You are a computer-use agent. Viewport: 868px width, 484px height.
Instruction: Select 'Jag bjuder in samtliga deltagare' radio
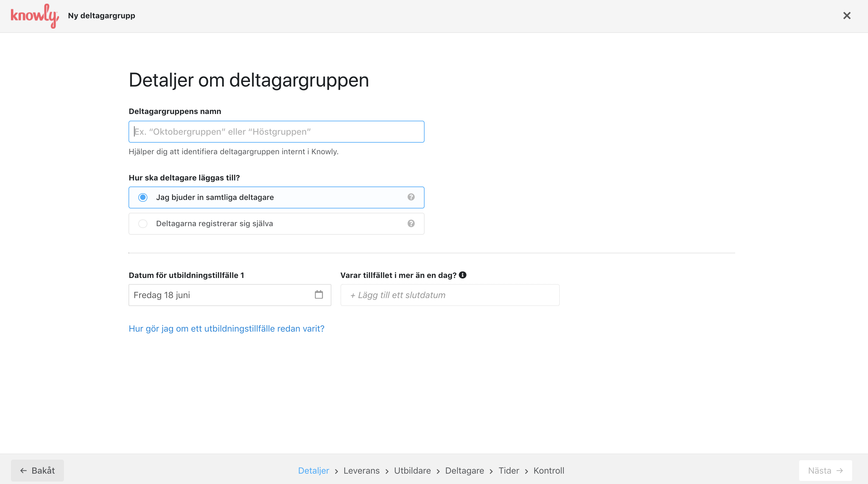tap(143, 197)
